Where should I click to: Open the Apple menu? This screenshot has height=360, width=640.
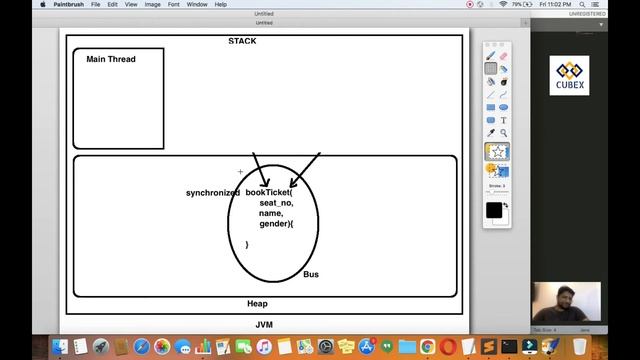43,4
